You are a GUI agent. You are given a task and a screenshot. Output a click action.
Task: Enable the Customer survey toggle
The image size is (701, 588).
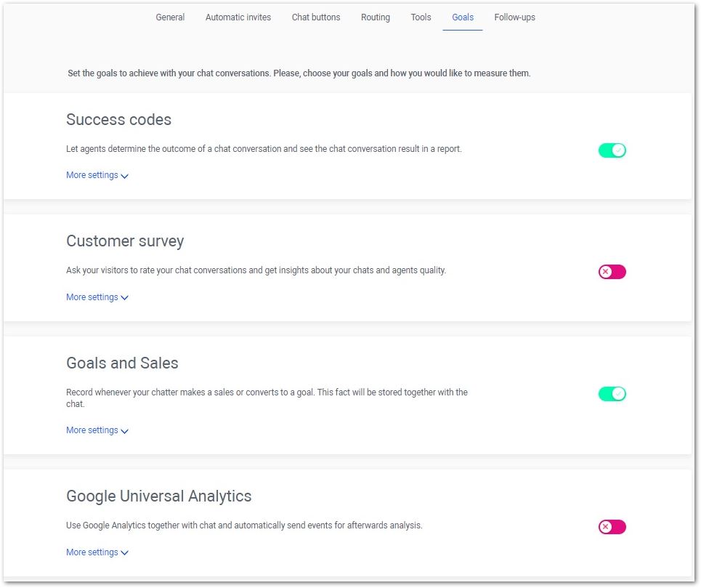pos(612,271)
